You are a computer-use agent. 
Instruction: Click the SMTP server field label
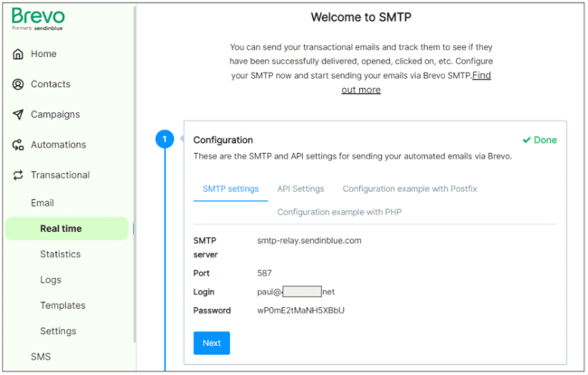pyautogui.click(x=205, y=248)
